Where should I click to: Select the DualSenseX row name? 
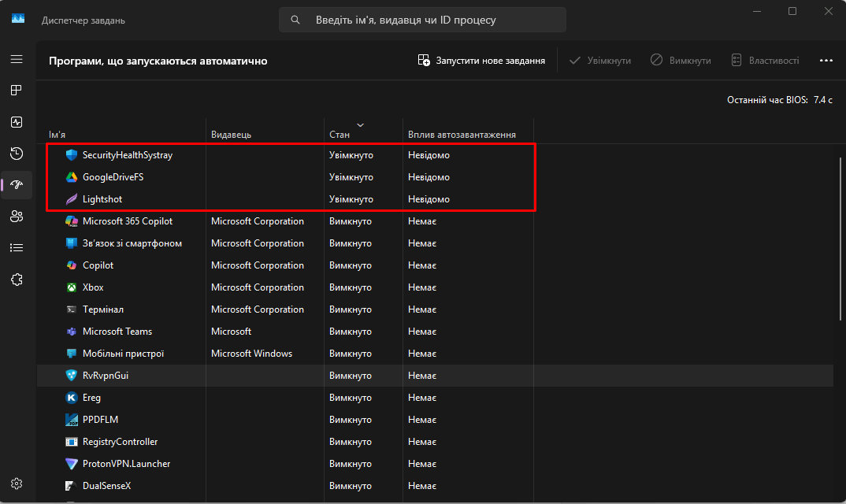(x=107, y=486)
